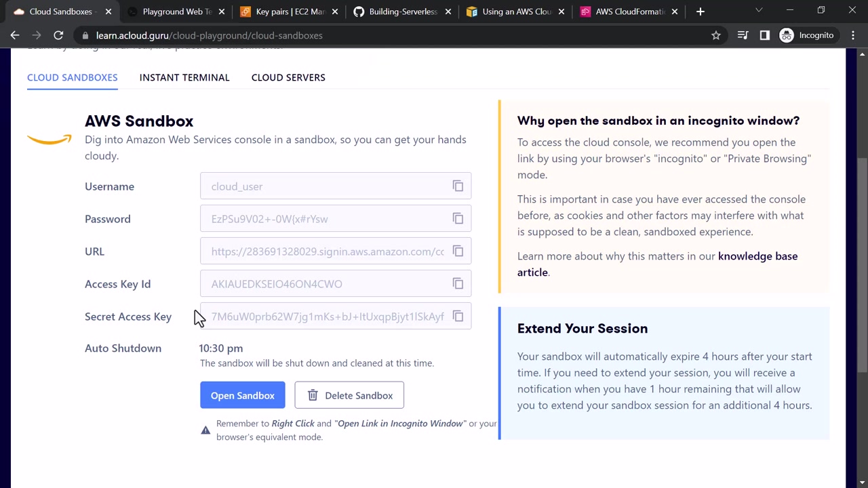Click the Access Key Id field

(336, 284)
